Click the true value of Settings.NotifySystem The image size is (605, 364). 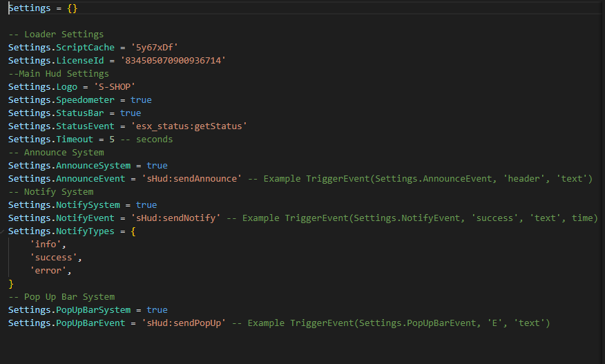point(146,205)
